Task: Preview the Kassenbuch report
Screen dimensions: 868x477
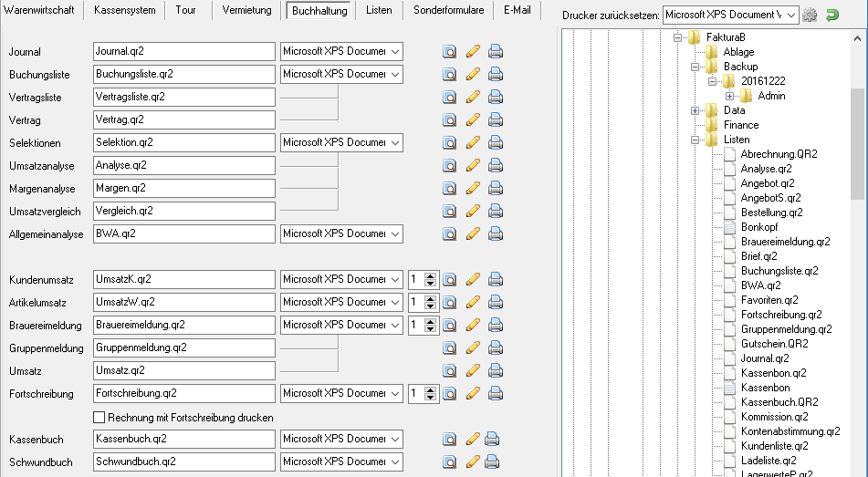Action: click(x=449, y=439)
